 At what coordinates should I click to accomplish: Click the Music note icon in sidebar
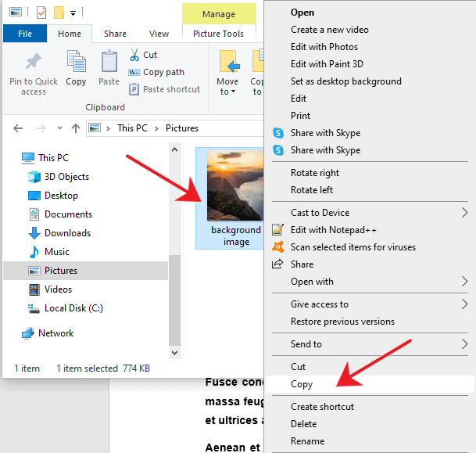point(34,252)
